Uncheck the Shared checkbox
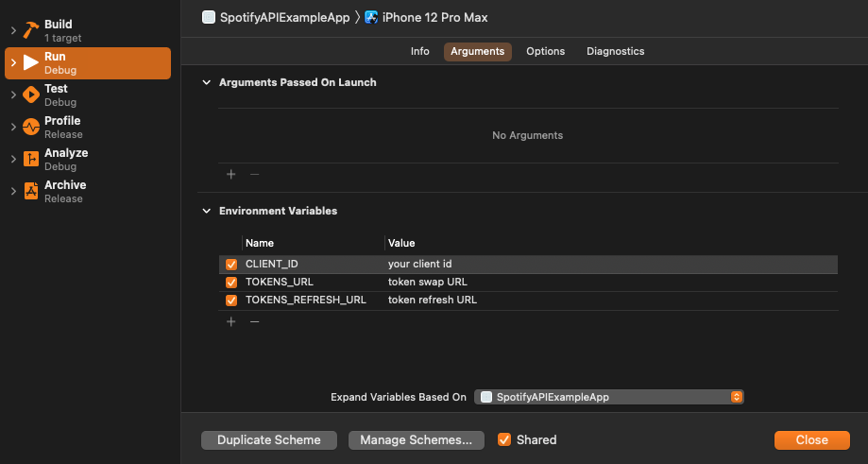The width and height of the screenshot is (868, 464). (503, 439)
